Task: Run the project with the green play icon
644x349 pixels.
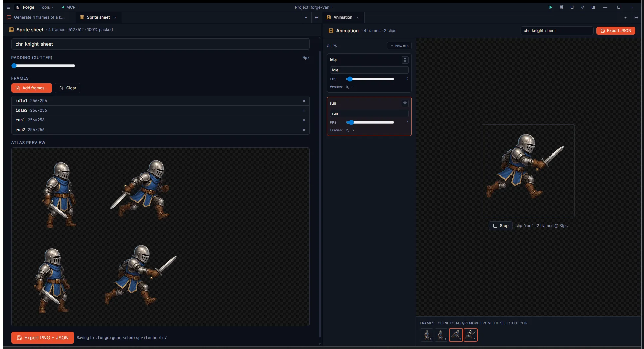Action: pos(551,7)
